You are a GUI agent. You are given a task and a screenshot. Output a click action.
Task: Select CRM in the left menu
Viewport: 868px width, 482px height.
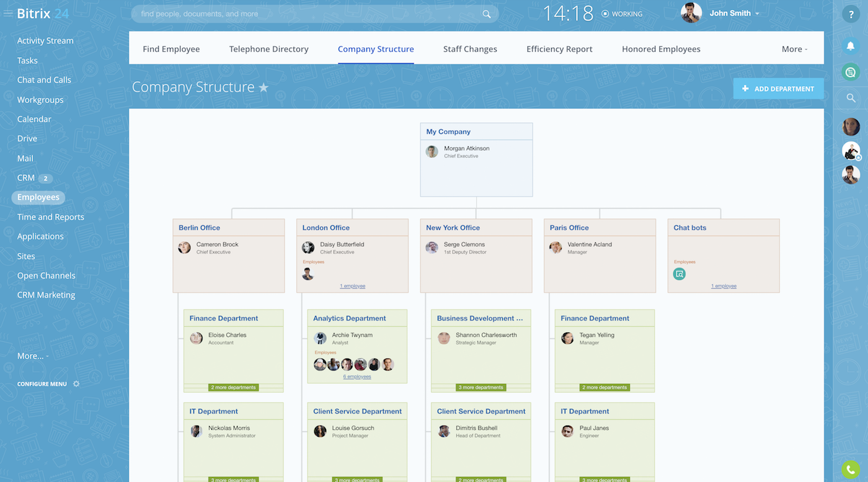26,178
